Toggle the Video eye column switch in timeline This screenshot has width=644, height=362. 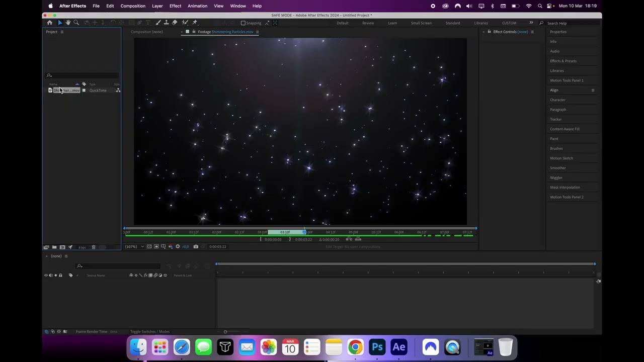[46, 275]
